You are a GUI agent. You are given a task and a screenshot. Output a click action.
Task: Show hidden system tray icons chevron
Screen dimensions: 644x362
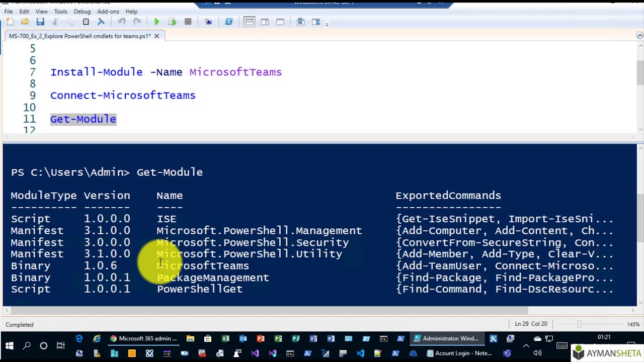[526, 345]
